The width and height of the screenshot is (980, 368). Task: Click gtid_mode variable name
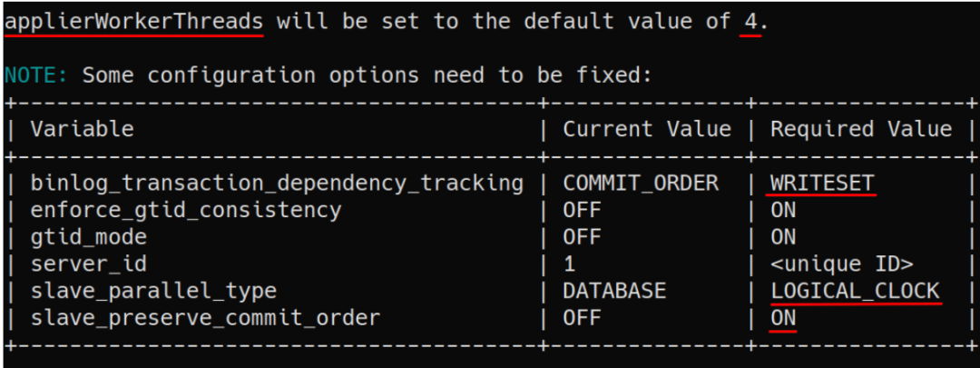point(88,237)
